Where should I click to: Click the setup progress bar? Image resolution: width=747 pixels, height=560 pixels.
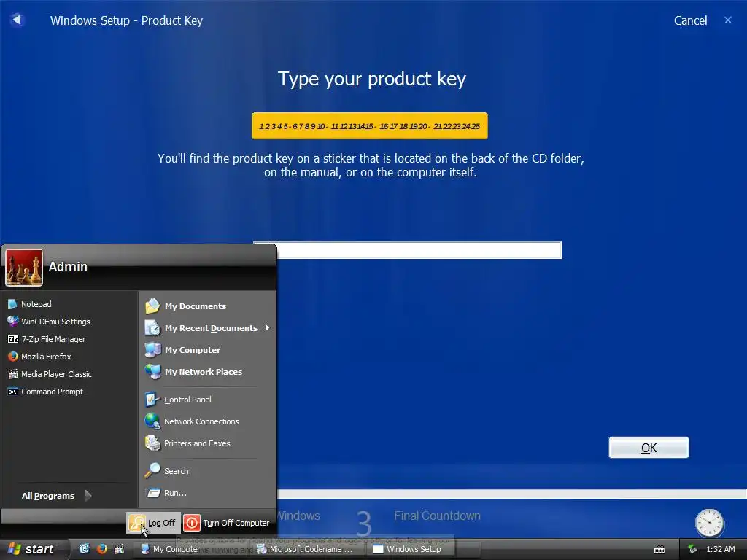pos(511,494)
